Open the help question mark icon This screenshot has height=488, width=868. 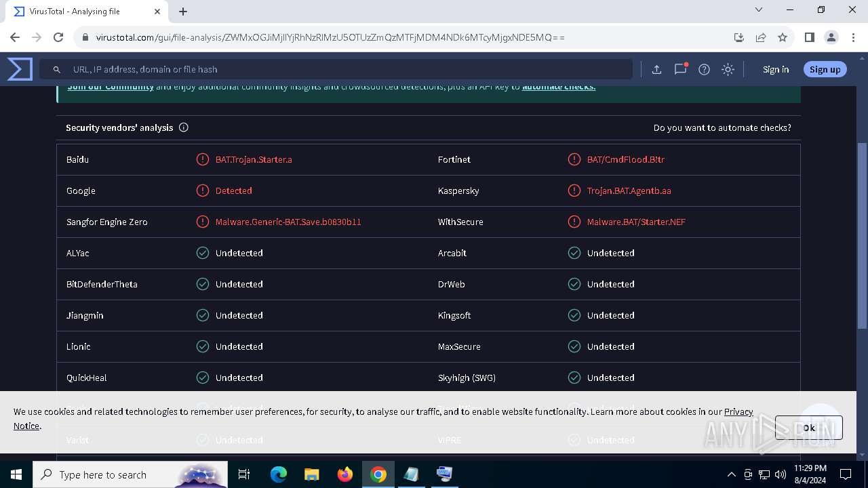(704, 69)
